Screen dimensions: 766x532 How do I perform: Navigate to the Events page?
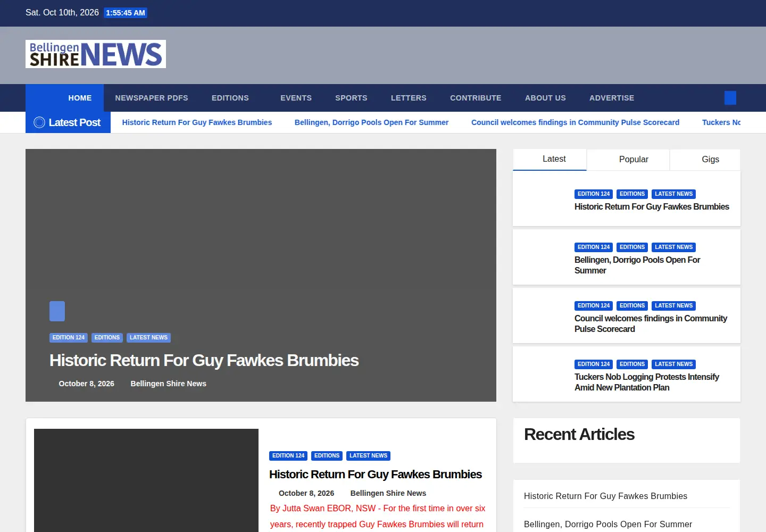tap(296, 98)
